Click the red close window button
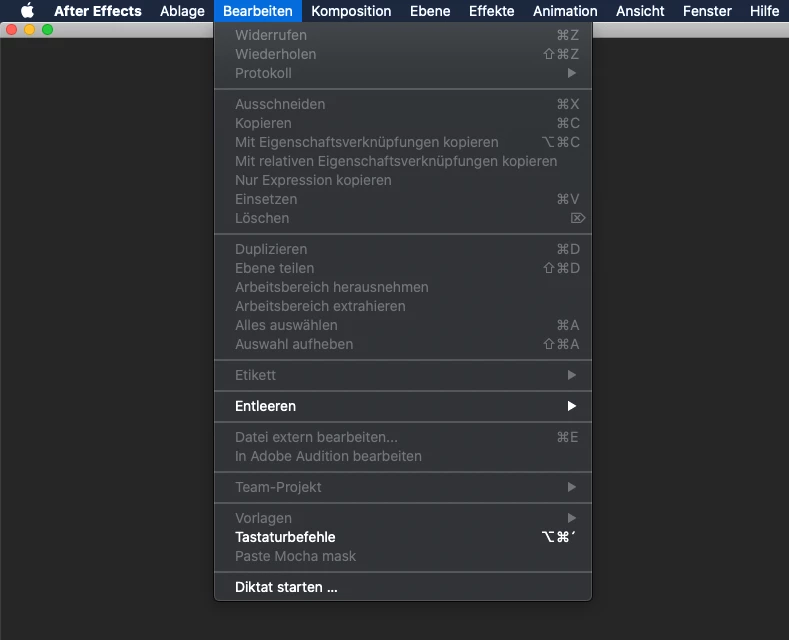 pos(12,30)
